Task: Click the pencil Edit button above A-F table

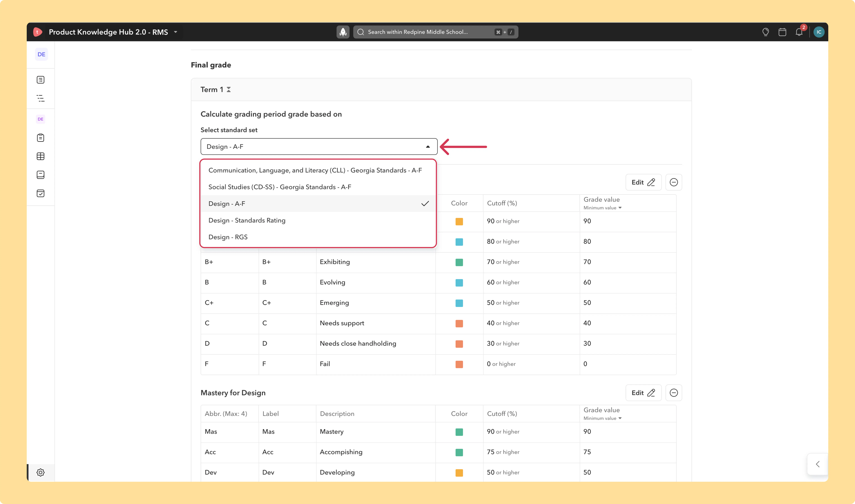Action: pyautogui.click(x=643, y=182)
